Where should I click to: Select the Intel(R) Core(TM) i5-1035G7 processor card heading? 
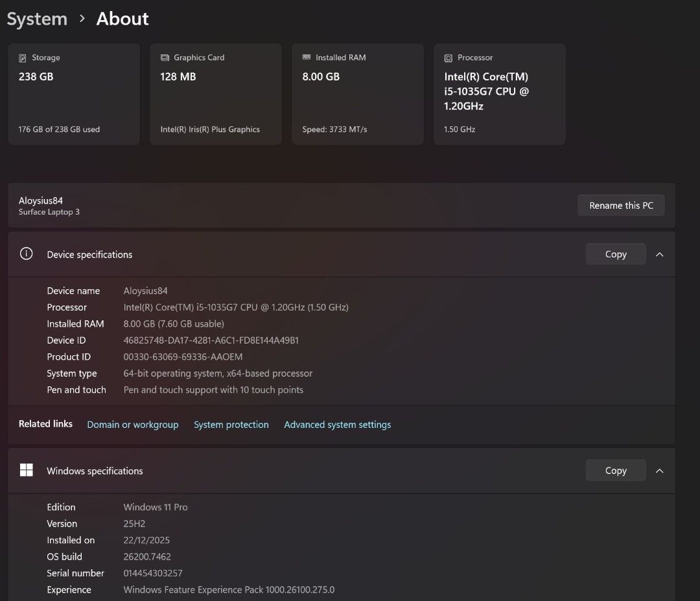(486, 91)
